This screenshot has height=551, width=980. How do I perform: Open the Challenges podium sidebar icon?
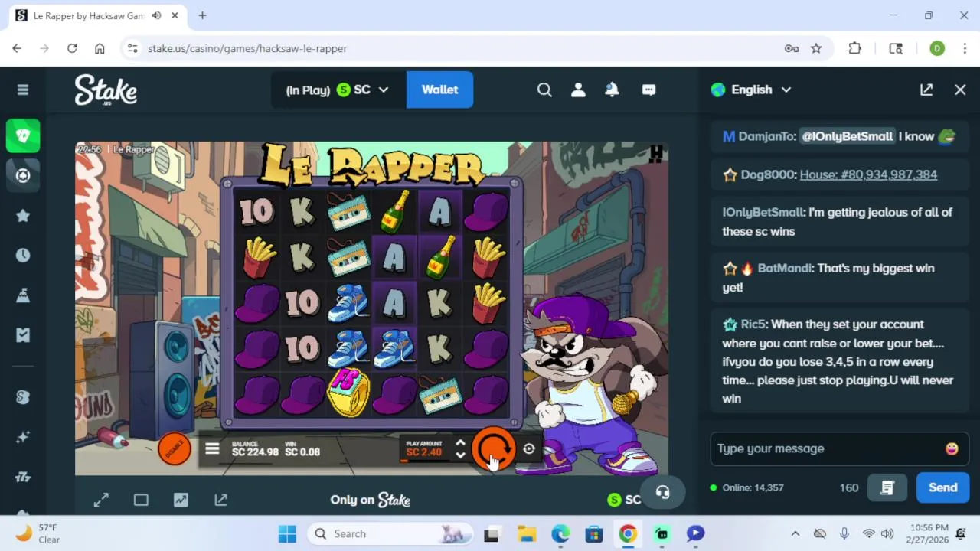point(23,295)
